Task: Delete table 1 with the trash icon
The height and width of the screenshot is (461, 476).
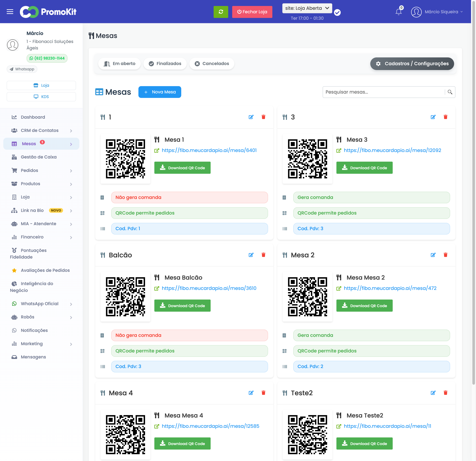Action: [x=264, y=117]
